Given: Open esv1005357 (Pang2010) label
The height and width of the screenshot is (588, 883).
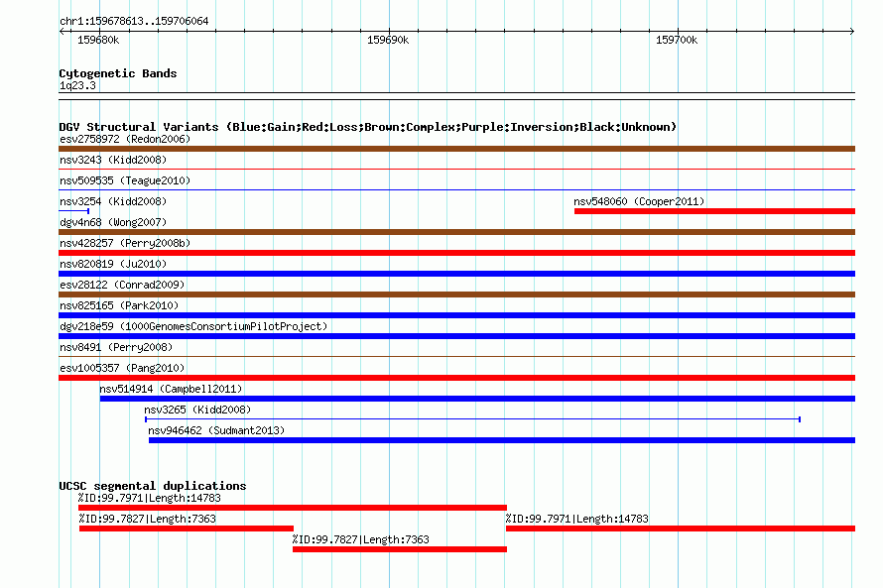Looking at the screenshot, I should point(122,368).
